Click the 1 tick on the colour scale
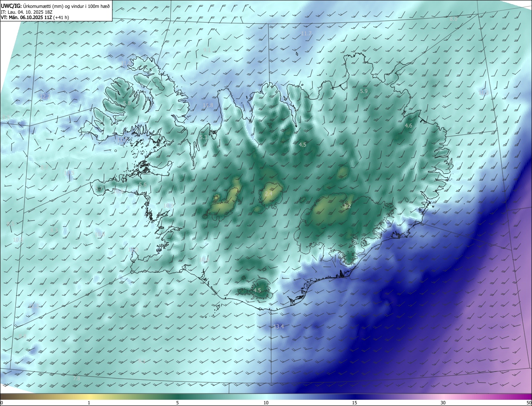Screen dimensions: 532x406 pyautogui.click(x=89, y=403)
